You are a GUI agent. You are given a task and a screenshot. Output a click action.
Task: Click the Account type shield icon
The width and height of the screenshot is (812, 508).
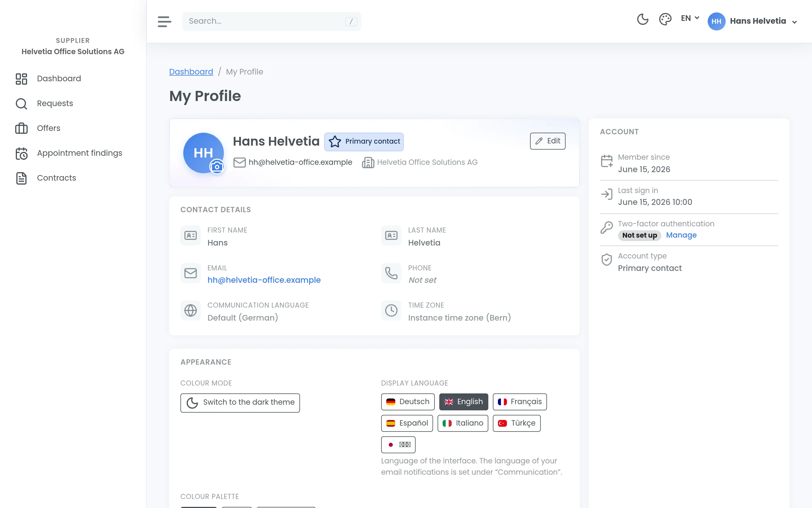(x=607, y=260)
